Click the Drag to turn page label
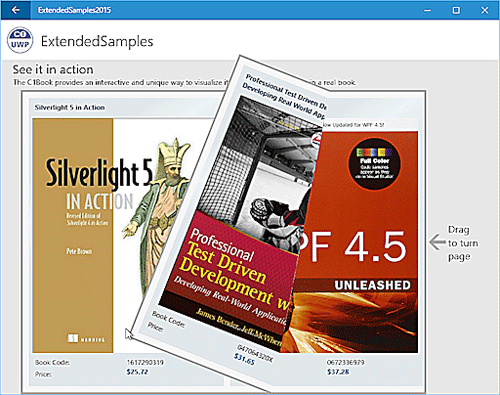 (x=463, y=243)
